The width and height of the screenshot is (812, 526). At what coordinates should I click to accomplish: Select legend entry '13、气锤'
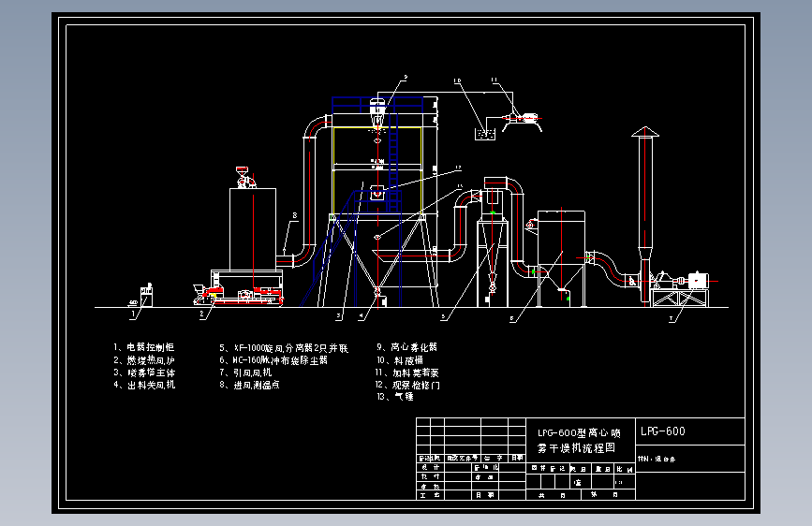pyautogui.click(x=395, y=397)
